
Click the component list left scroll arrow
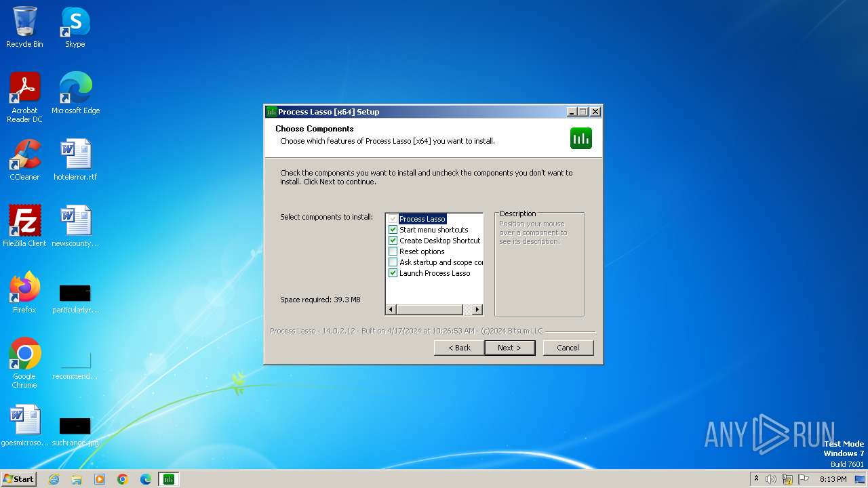tap(391, 310)
